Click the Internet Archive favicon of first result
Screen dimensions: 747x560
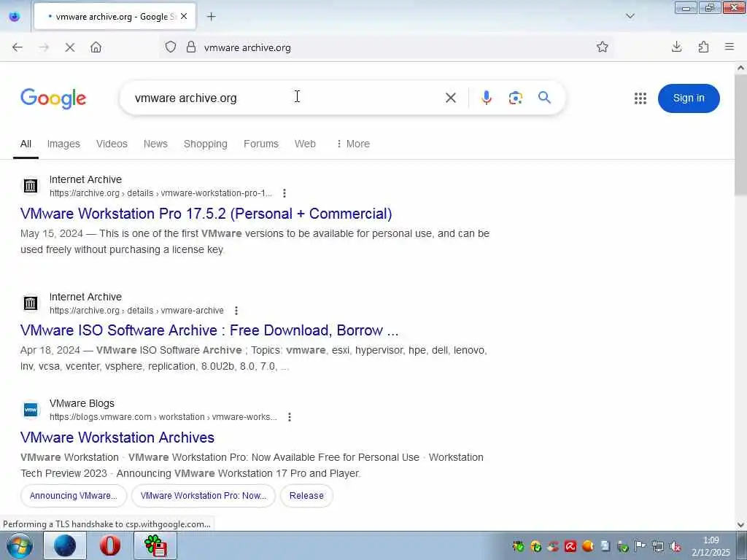click(31, 186)
